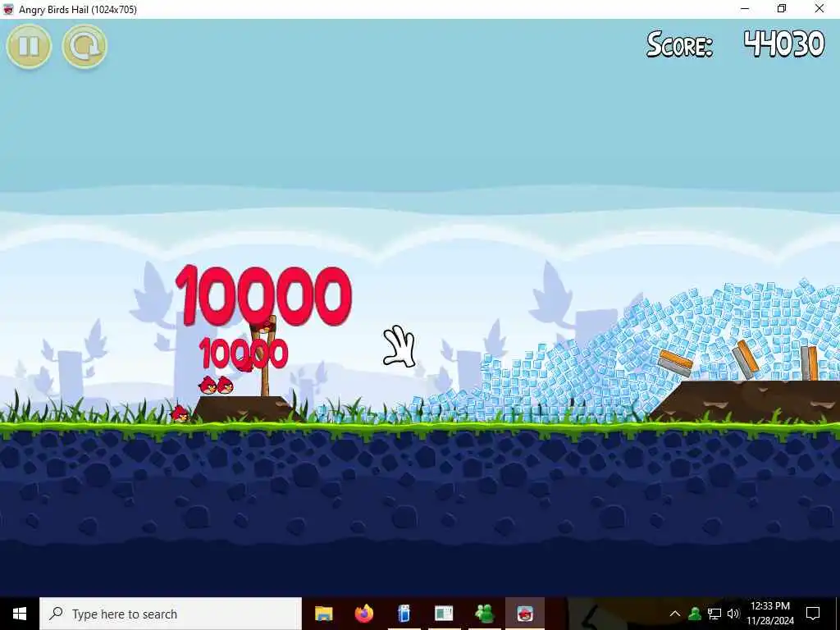Open the green people taskbar app
Image resolution: width=840 pixels, height=630 pixels.
pos(484,614)
